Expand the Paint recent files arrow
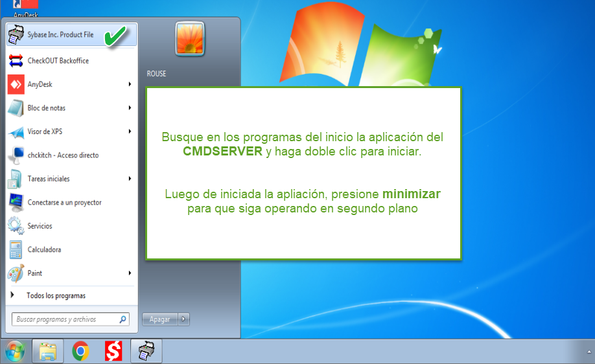 130,273
